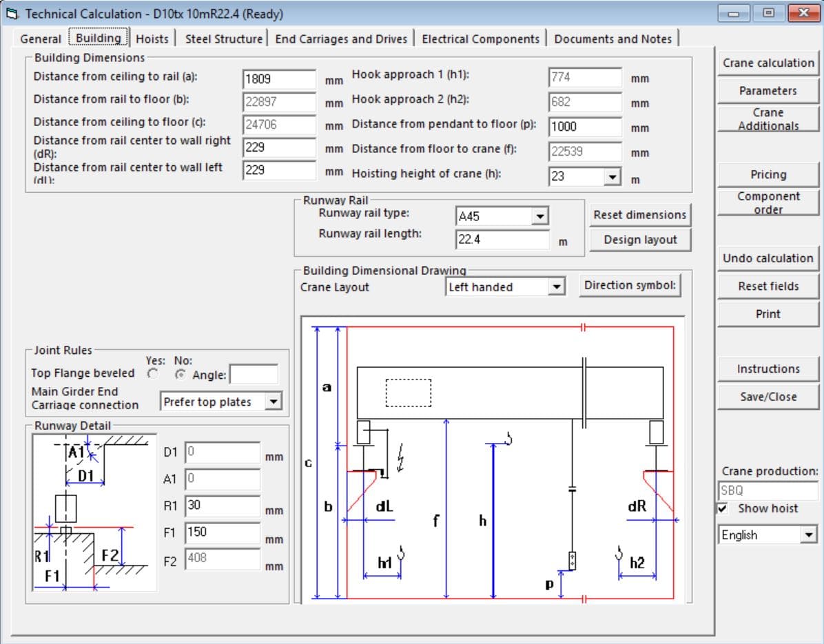Select Yes for Top Flange beveled

153,374
